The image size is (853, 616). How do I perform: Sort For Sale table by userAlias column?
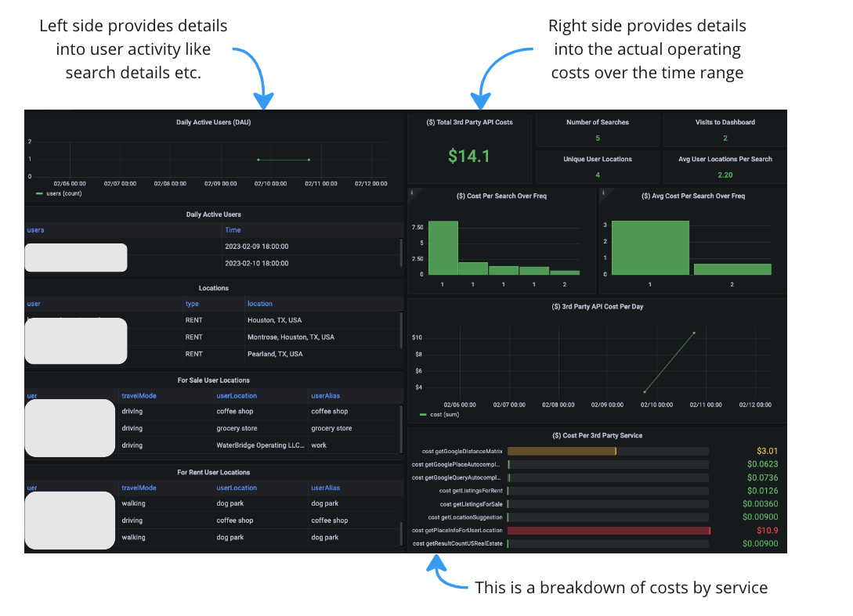click(x=325, y=396)
